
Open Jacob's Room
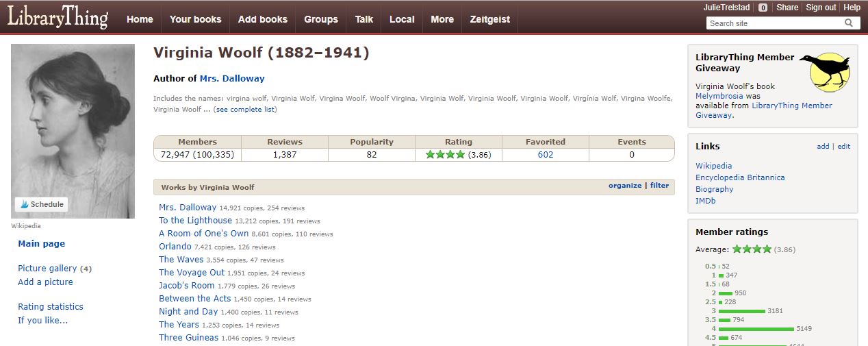coord(187,286)
